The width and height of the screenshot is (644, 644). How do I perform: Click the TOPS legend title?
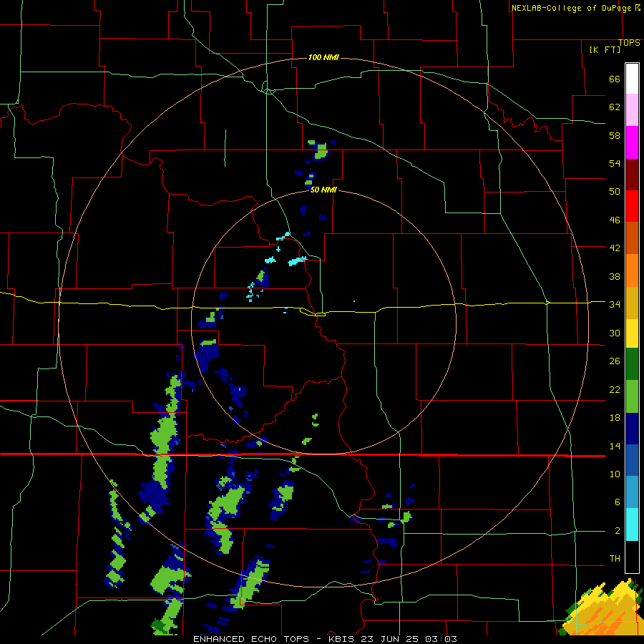click(629, 43)
